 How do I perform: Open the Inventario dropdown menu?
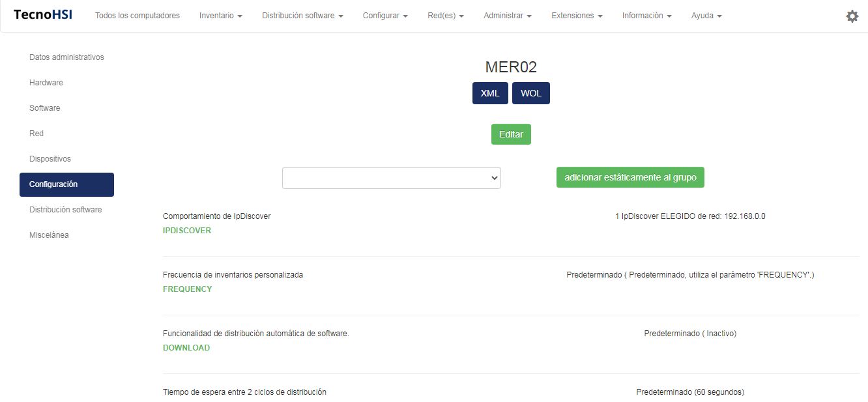pos(220,16)
